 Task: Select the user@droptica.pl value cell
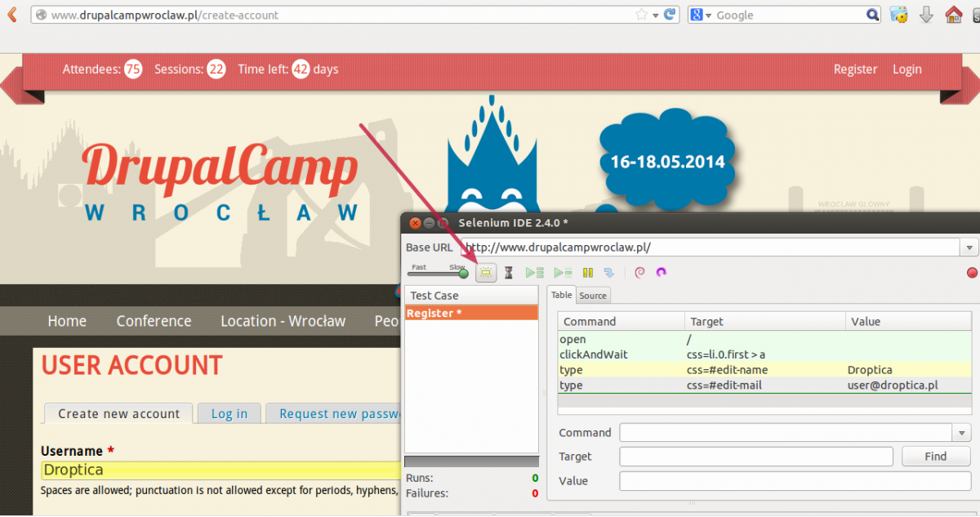pyautogui.click(x=908, y=385)
